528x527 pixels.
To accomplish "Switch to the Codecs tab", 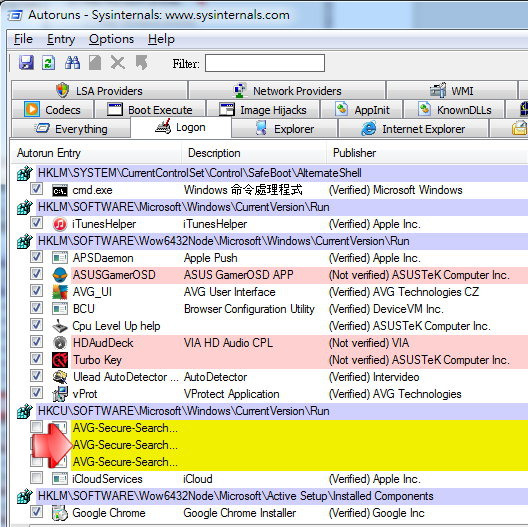I will pos(52,109).
